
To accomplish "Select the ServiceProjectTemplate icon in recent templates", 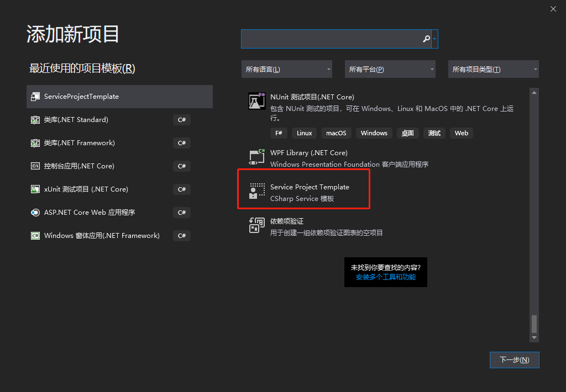I will 36,96.
